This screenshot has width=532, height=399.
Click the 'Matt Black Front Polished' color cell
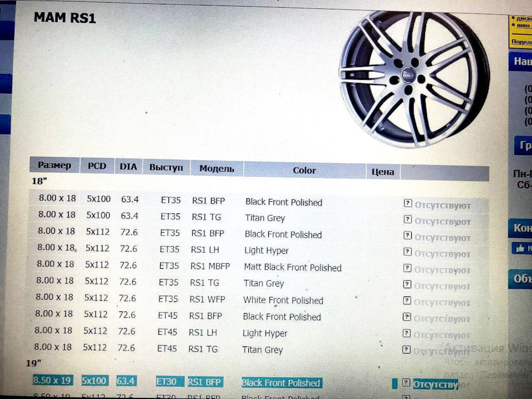pyautogui.click(x=293, y=267)
